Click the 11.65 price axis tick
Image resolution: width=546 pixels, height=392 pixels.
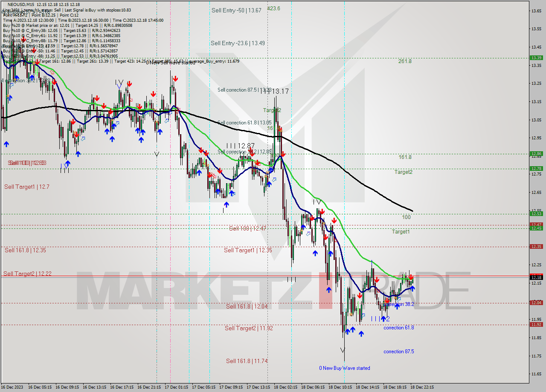(x=536, y=374)
